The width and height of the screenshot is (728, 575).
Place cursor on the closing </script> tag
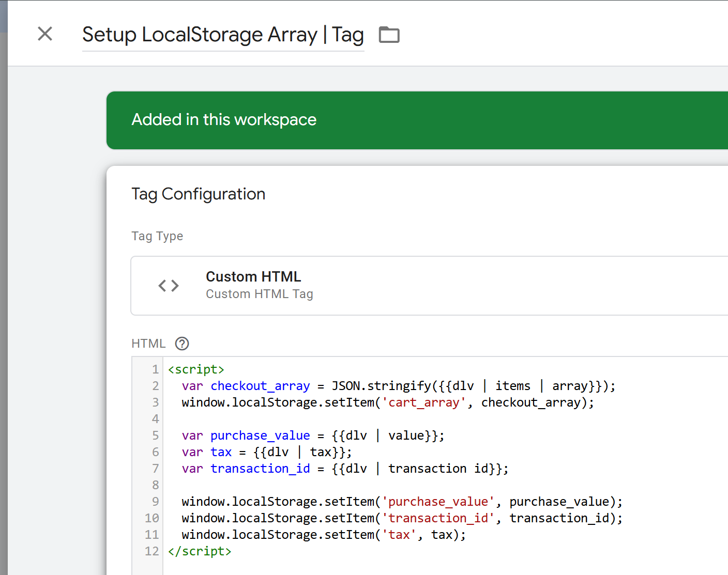coord(200,552)
